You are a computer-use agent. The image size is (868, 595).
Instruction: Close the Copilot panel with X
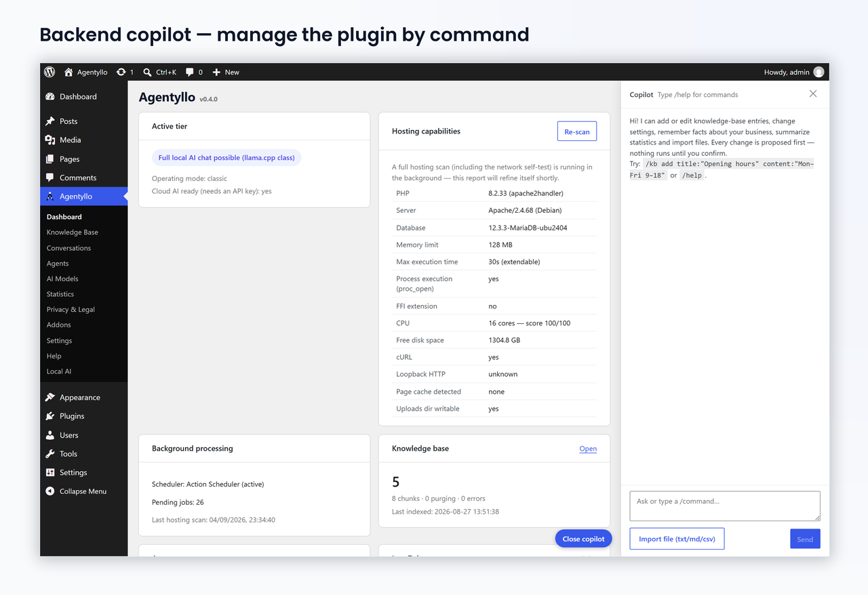813,94
